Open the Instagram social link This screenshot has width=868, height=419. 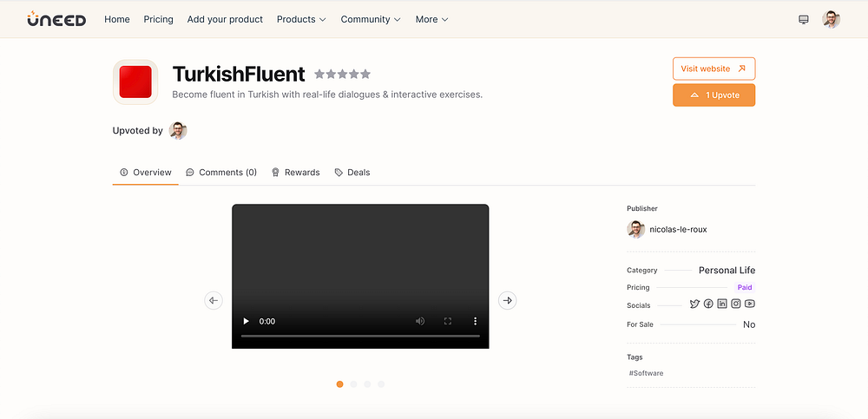point(736,304)
